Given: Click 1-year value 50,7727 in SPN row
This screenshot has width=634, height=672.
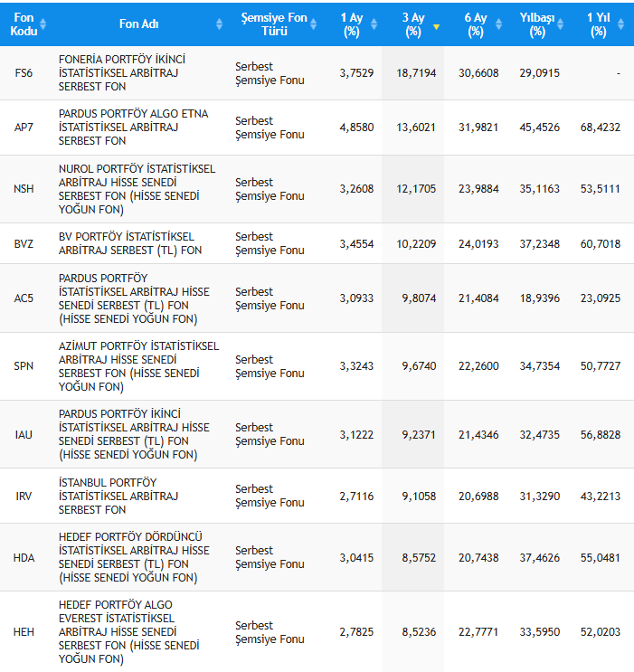Looking at the screenshot, I should coord(601,366).
